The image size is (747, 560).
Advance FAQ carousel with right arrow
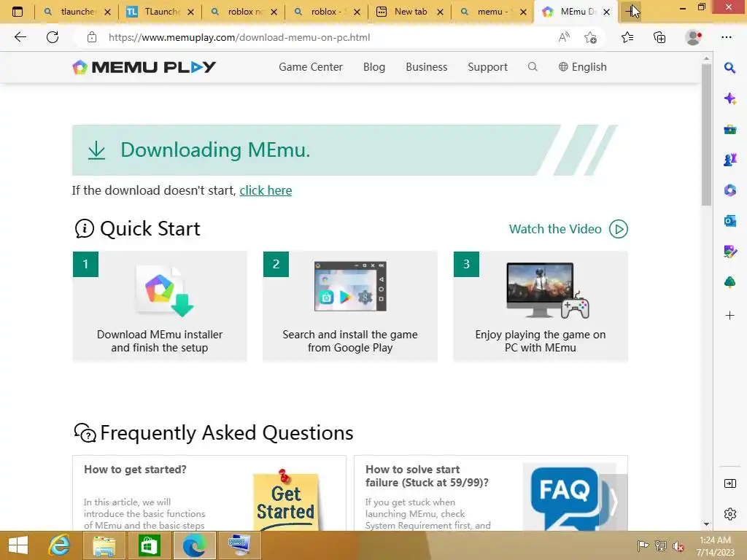[614, 502]
